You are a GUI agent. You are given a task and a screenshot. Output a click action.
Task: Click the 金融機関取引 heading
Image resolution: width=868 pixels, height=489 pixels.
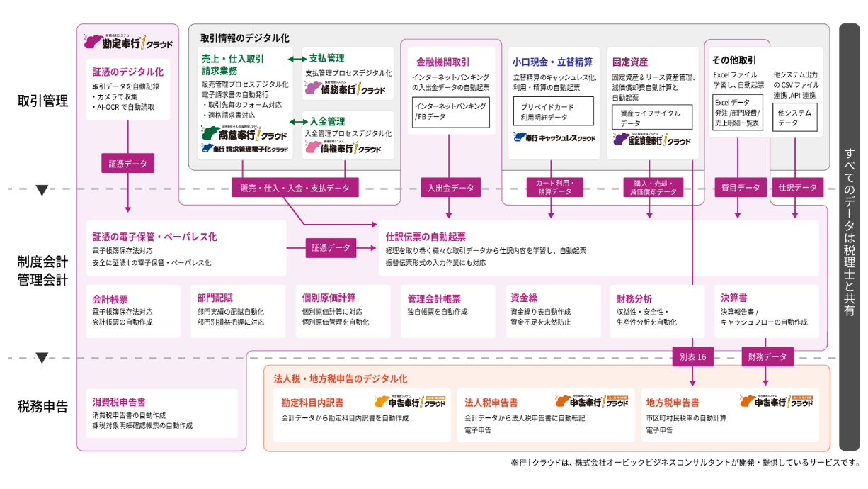[x=442, y=62]
